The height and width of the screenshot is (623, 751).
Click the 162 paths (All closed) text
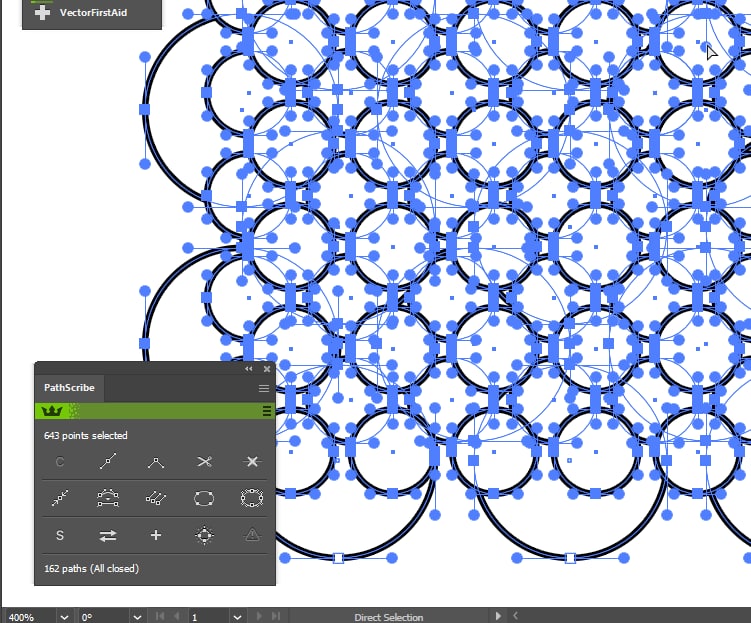(x=91, y=568)
